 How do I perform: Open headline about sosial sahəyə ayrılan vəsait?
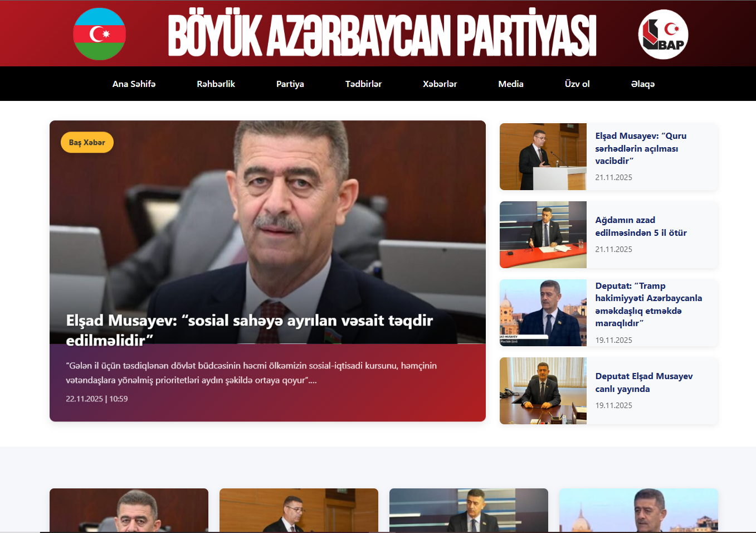tap(249, 330)
